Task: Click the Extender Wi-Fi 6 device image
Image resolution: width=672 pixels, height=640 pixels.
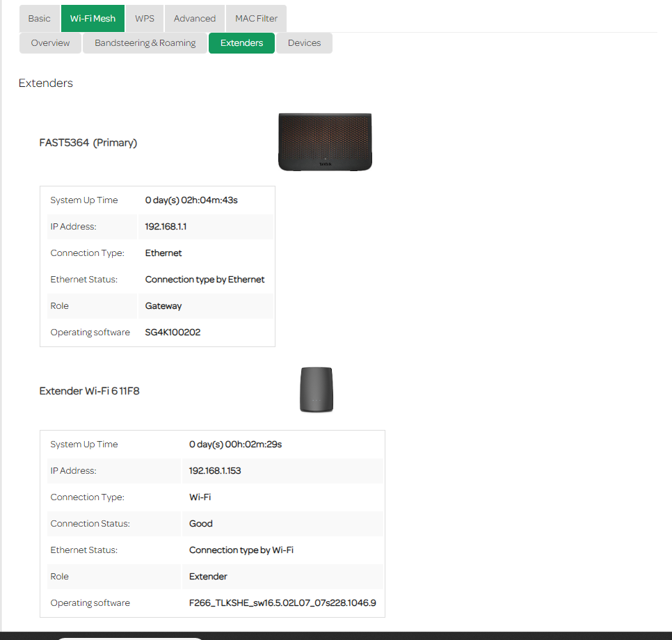Action: (x=317, y=390)
